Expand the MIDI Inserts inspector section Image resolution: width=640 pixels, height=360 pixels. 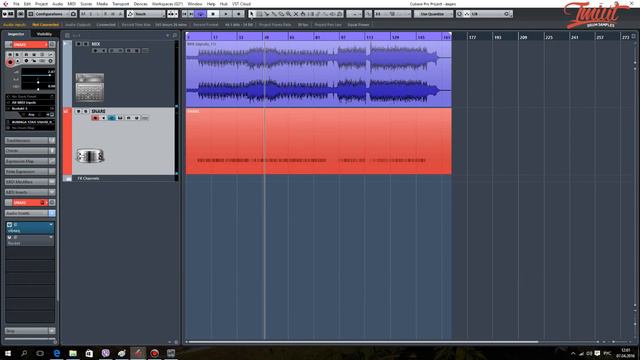(30, 192)
